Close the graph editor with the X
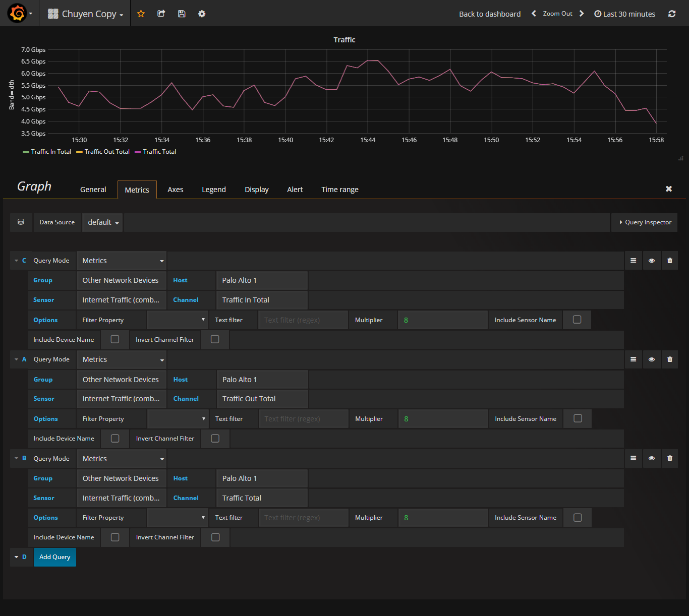The height and width of the screenshot is (616, 689). [669, 189]
